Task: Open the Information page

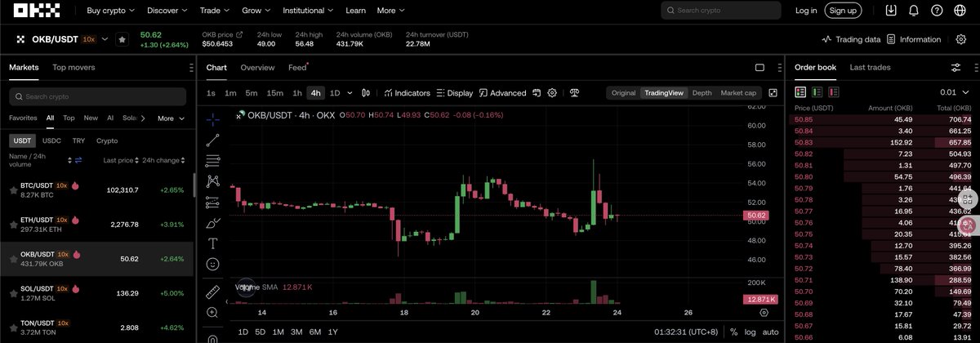Action: (914, 39)
